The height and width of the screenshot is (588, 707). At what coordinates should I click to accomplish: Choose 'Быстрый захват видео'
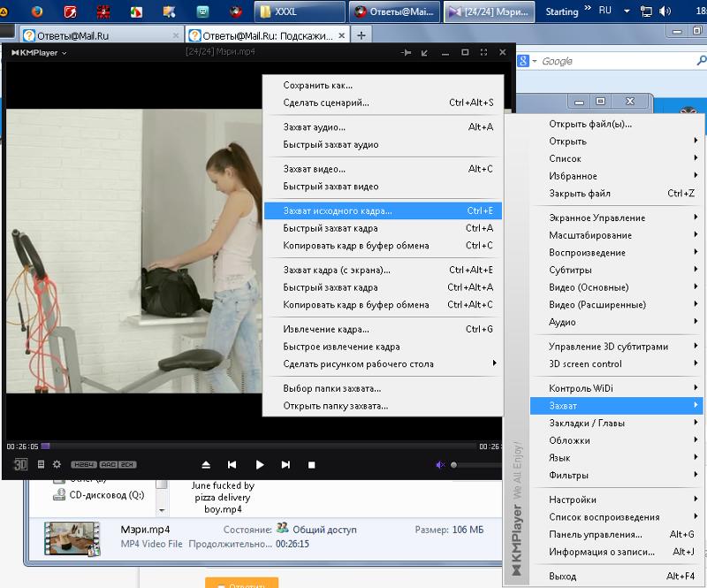(x=383, y=187)
